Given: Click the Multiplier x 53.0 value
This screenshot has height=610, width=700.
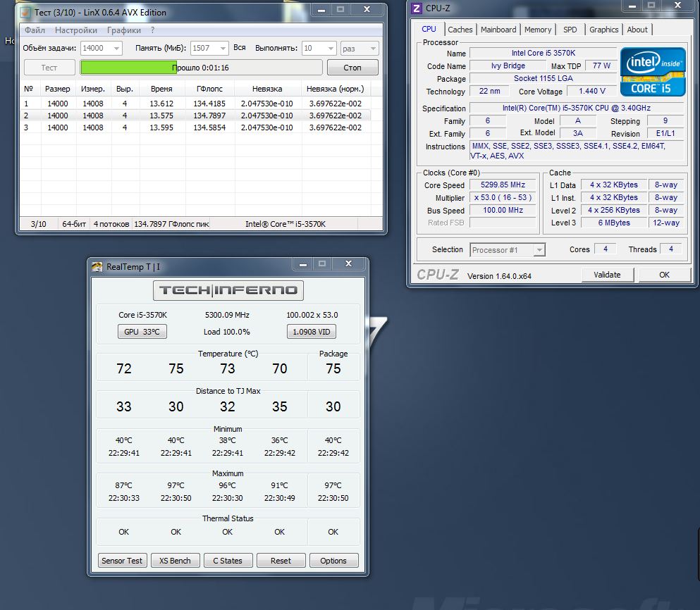Looking at the screenshot, I should coord(503,197).
